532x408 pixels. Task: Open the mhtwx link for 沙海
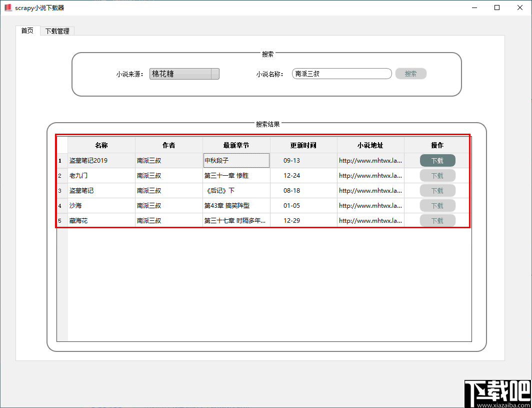pyautogui.click(x=370, y=205)
